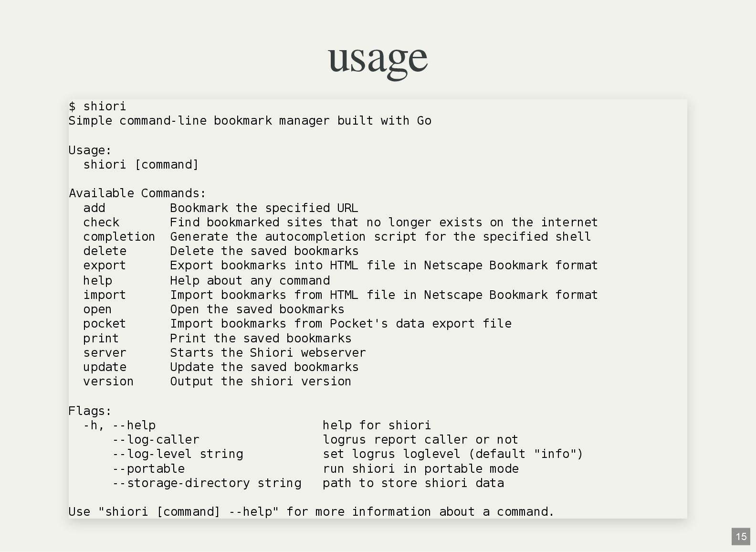Click the '--portable' flag text

(x=148, y=469)
